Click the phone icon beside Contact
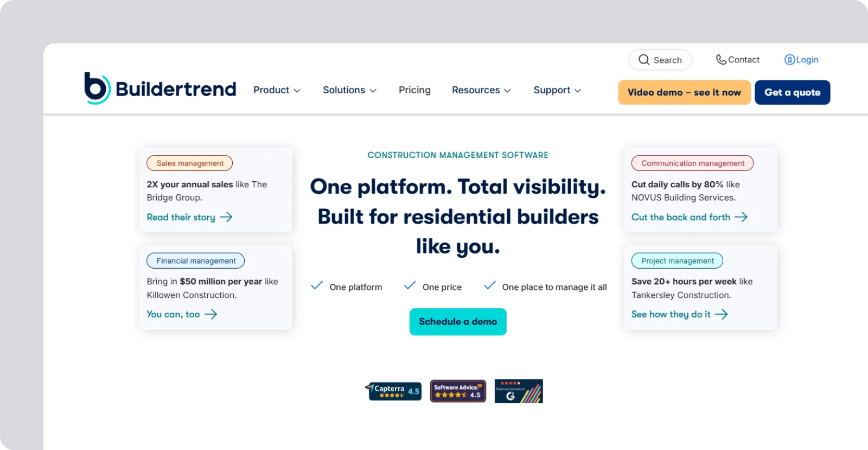This screenshot has height=450, width=868. click(721, 60)
